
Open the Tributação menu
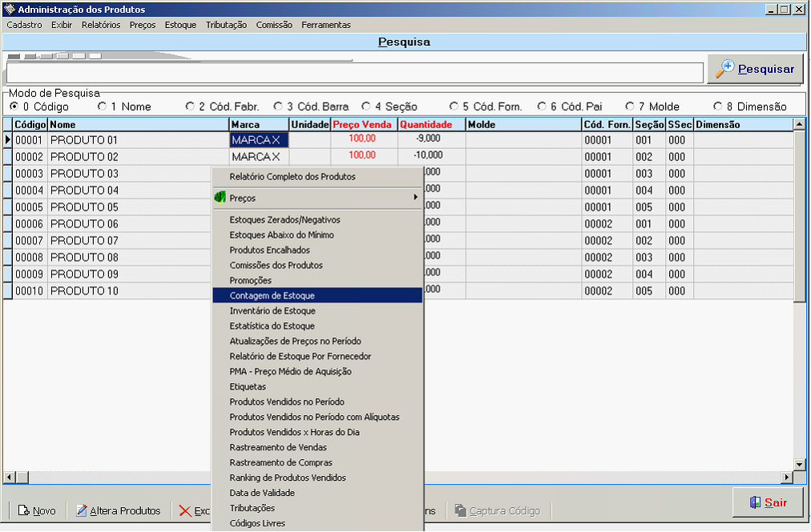click(x=226, y=25)
